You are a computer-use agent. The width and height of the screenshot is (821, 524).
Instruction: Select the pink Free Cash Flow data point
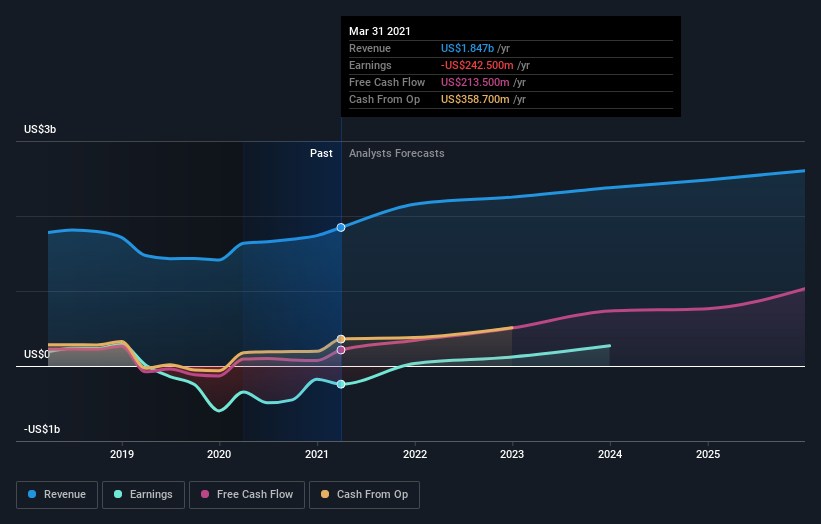coord(341,350)
